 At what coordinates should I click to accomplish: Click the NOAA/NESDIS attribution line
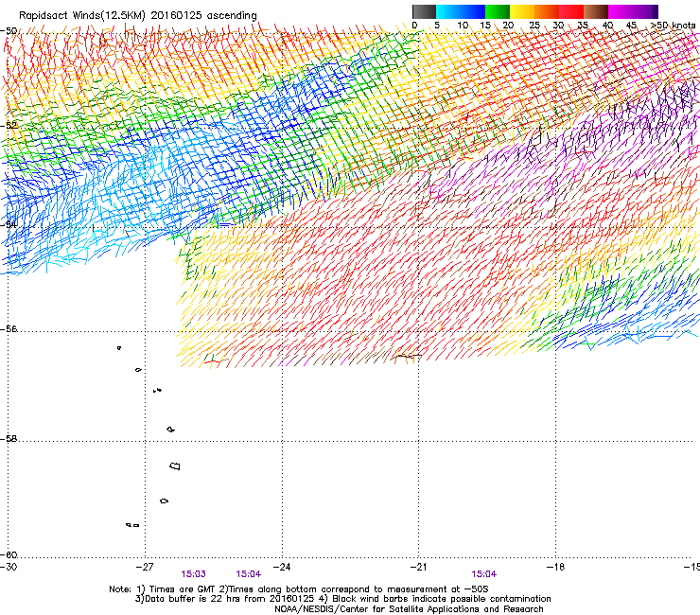[409, 609]
